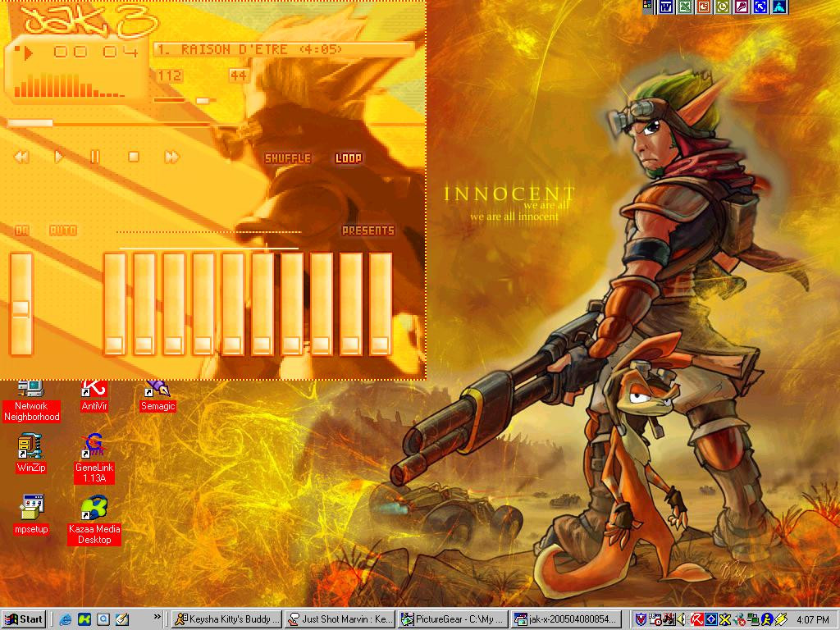Open the McAfee shield tray icon

click(x=641, y=619)
